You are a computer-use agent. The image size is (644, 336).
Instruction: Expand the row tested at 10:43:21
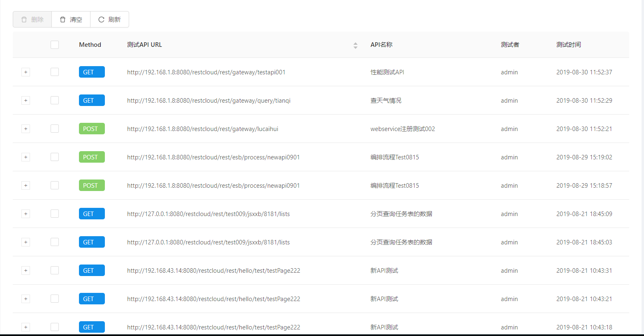click(25, 299)
